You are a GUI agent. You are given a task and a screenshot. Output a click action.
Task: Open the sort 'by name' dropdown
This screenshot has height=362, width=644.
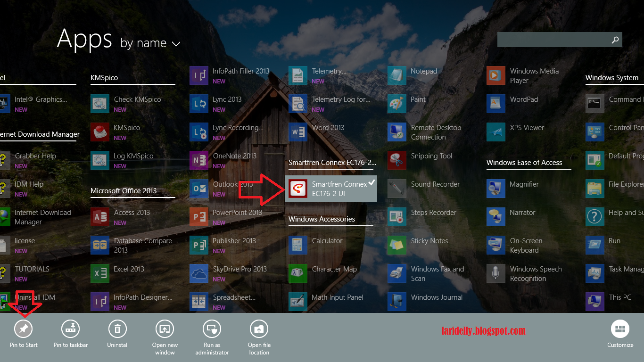[150, 43]
